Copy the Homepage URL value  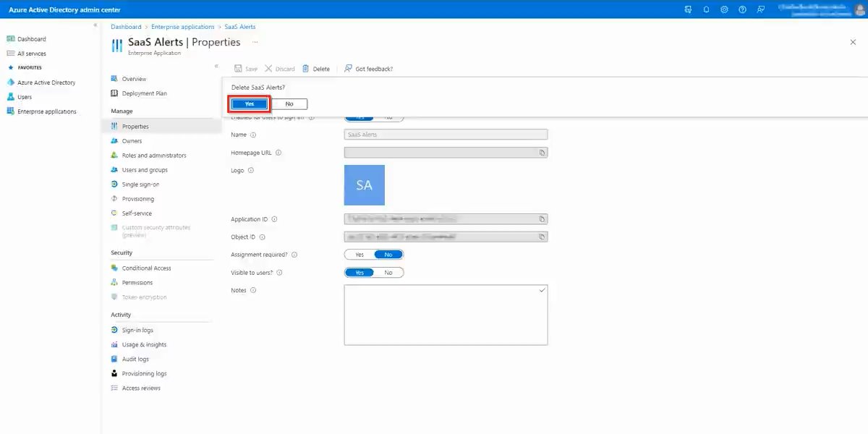click(541, 153)
